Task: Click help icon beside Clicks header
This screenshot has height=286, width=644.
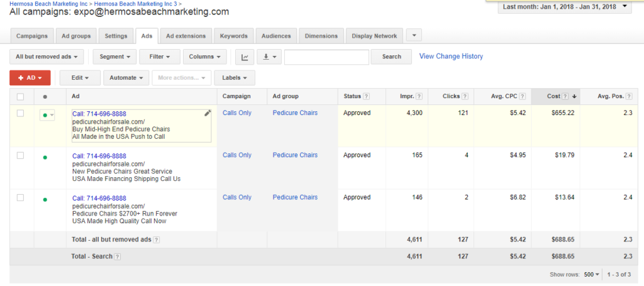Action: pos(465,96)
